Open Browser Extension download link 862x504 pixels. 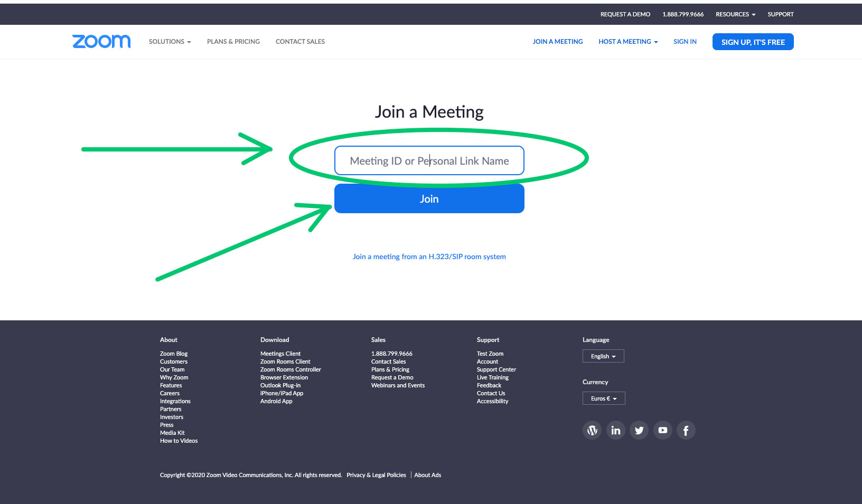[x=284, y=377]
